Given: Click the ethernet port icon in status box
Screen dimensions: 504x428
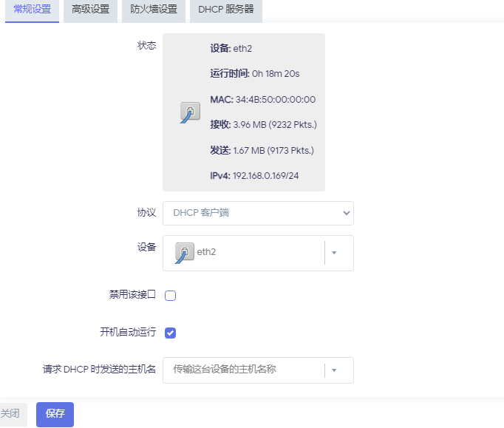Looking at the screenshot, I should point(190,112).
